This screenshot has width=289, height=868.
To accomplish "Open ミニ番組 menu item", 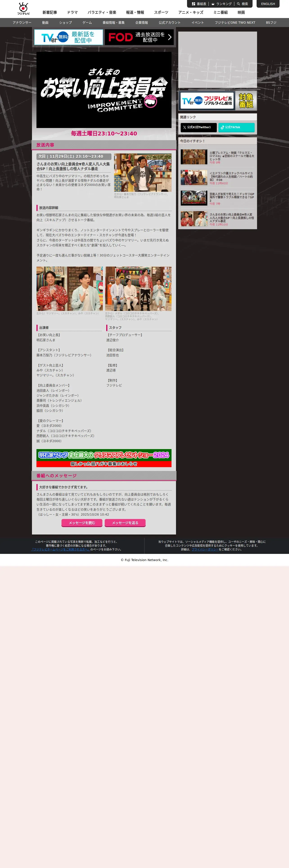I will pyautogui.click(x=220, y=12).
